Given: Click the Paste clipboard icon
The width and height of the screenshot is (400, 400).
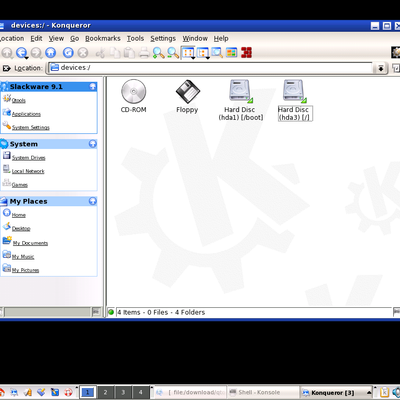Looking at the screenshot, I should pyautogui.click(x=129, y=53).
